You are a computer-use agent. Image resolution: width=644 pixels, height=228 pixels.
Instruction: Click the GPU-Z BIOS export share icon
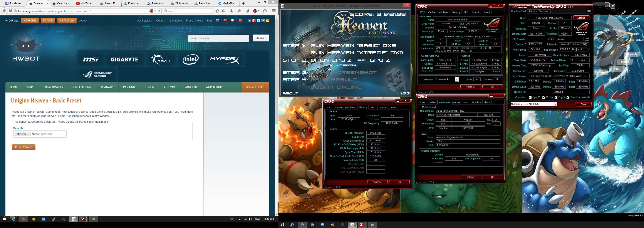587,39
